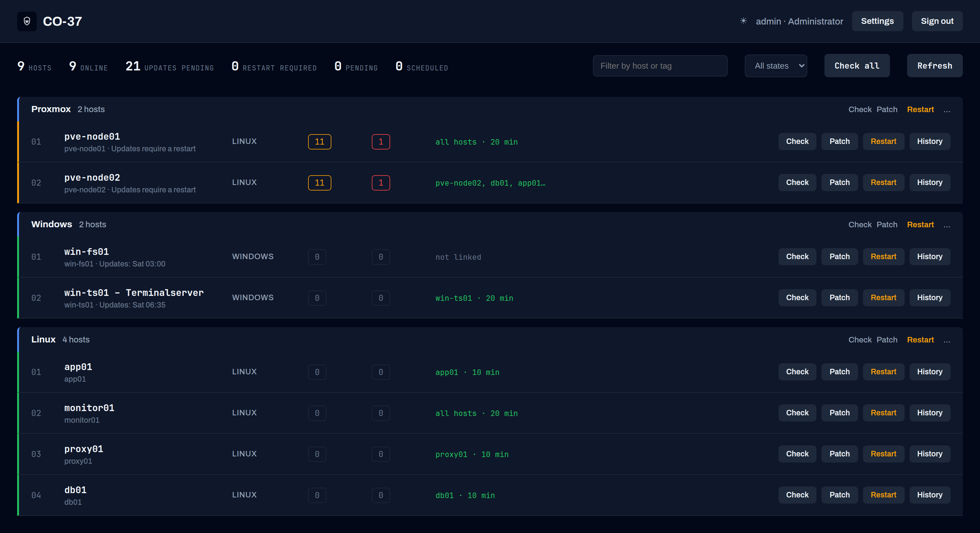This screenshot has width=980, height=533.
Task: Open the Proxmox group more options menu
Action: 947,110
